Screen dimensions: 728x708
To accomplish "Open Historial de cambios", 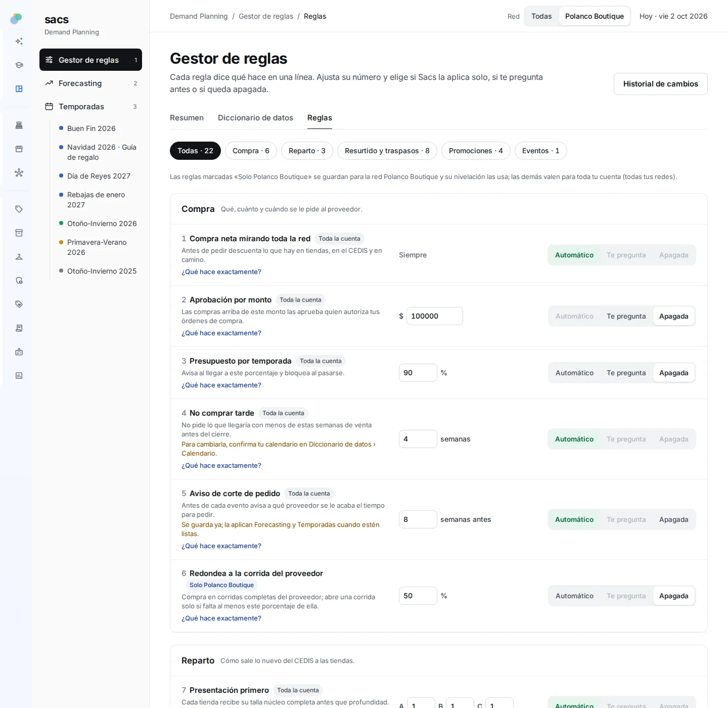I will tap(660, 84).
